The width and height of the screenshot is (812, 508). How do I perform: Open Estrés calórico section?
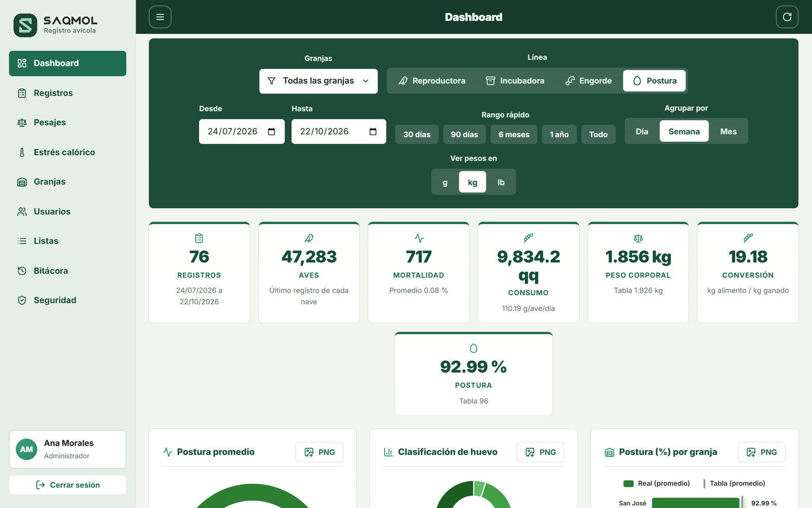(x=67, y=152)
